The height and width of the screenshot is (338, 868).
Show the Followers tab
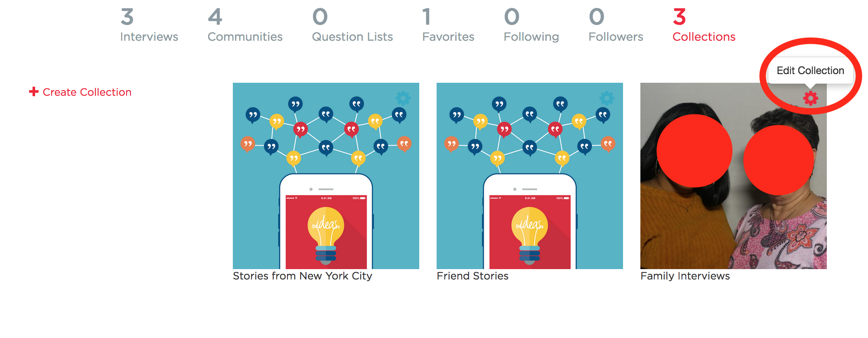pyautogui.click(x=616, y=25)
